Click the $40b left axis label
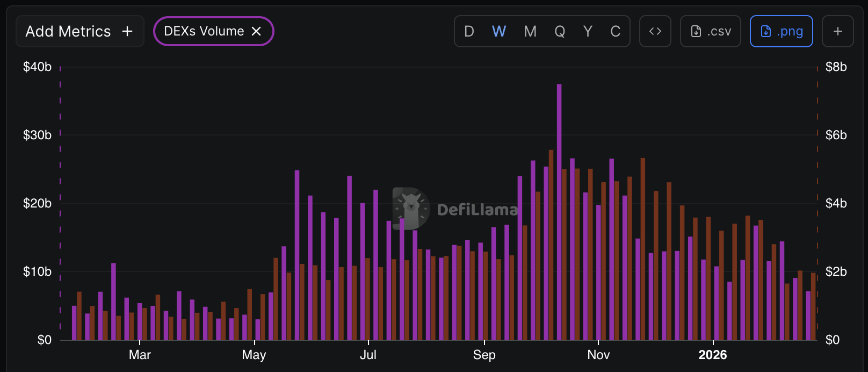This screenshot has width=868, height=372. point(37,67)
